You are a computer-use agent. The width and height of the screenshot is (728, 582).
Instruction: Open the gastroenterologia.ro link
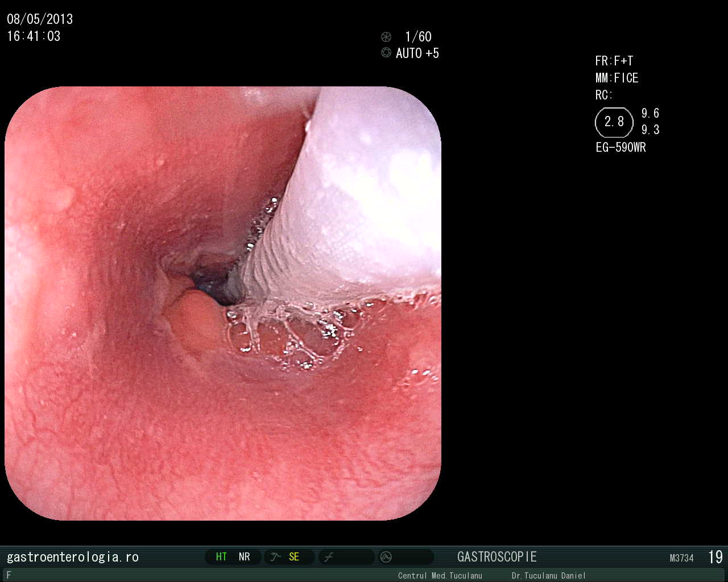point(73,557)
